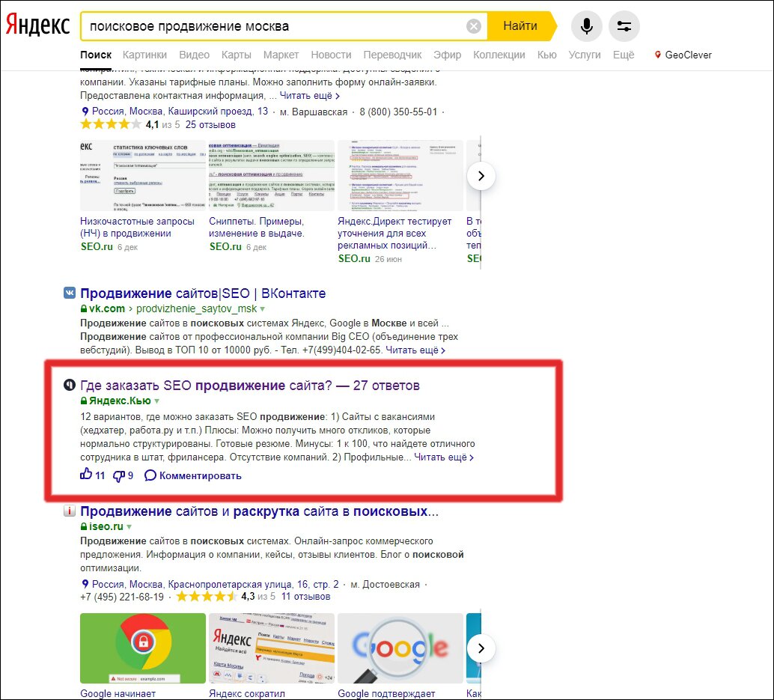Click the GeoClever location pin icon

pyautogui.click(x=657, y=55)
